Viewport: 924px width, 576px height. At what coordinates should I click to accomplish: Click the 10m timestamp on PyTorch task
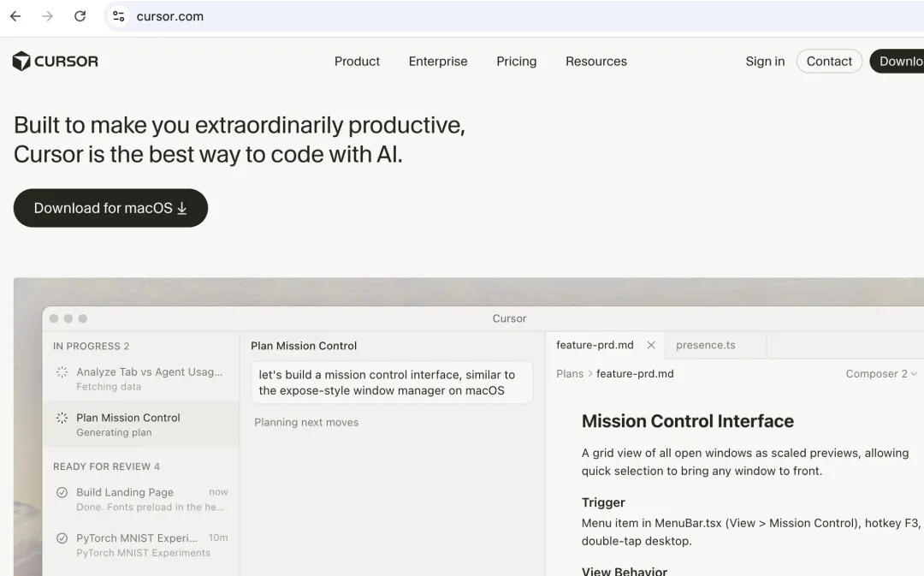[218, 537]
